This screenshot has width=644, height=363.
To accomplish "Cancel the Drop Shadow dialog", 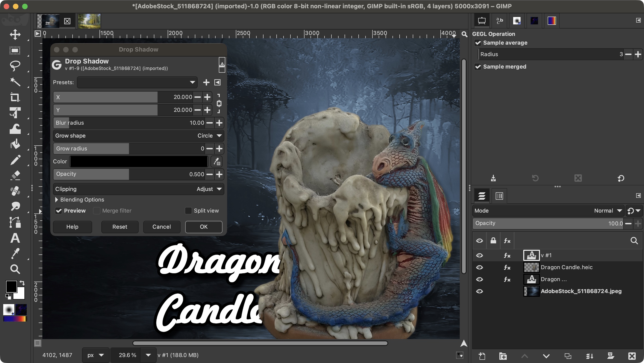I will (161, 227).
